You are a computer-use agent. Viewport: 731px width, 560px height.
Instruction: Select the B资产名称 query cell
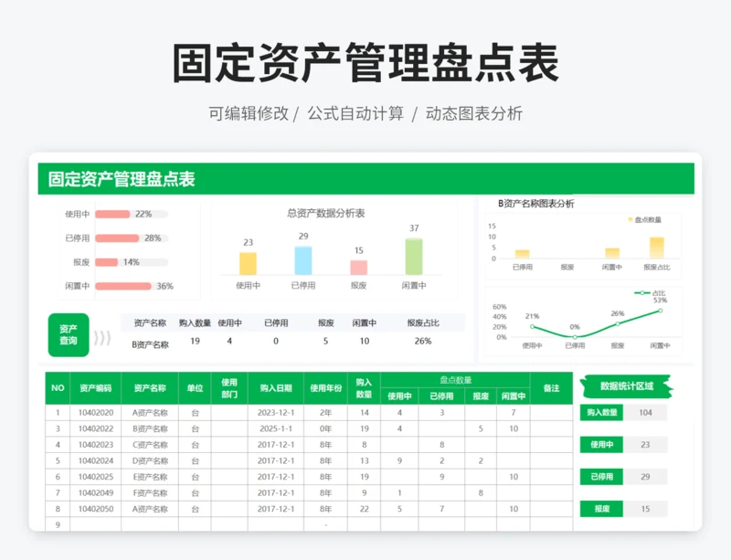(x=150, y=344)
